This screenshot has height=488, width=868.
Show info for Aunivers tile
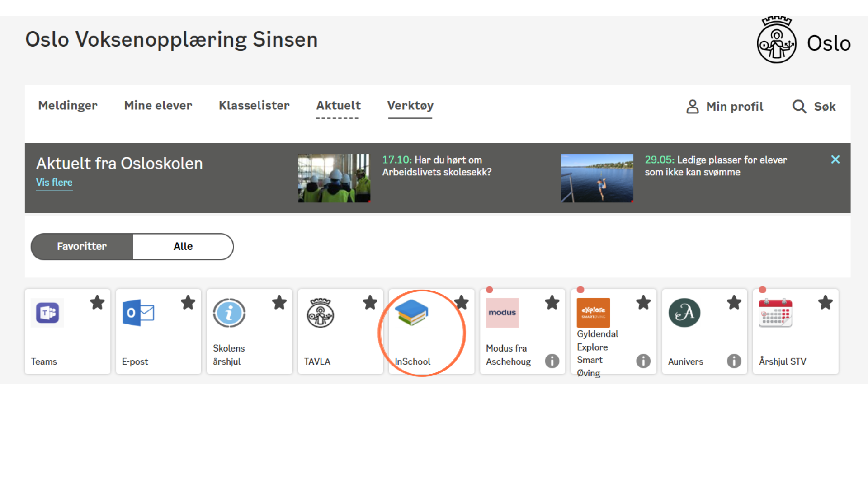[734, 361]
